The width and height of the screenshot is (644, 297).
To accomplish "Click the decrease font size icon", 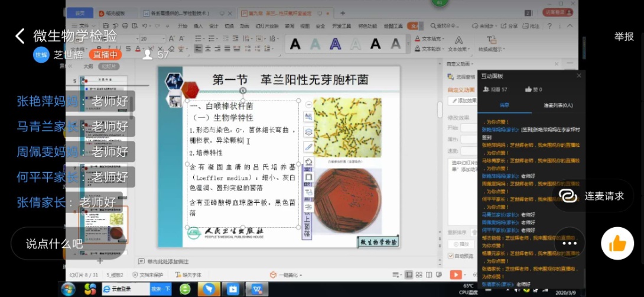I will click(x=182, y=38).
